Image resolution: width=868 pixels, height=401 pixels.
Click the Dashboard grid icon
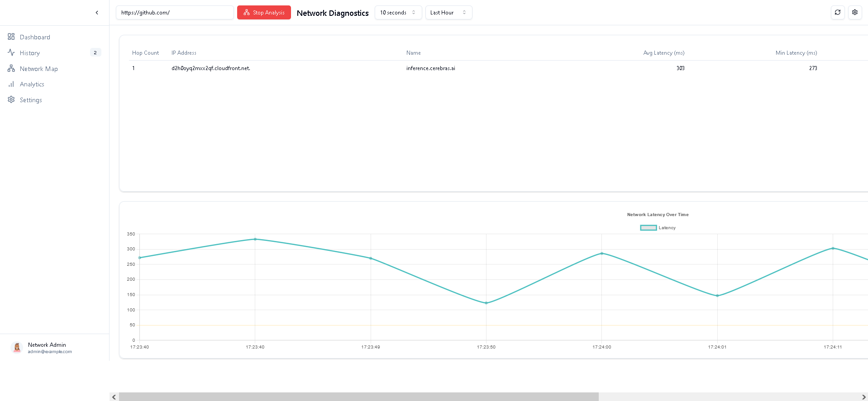[x=11, y=37]
